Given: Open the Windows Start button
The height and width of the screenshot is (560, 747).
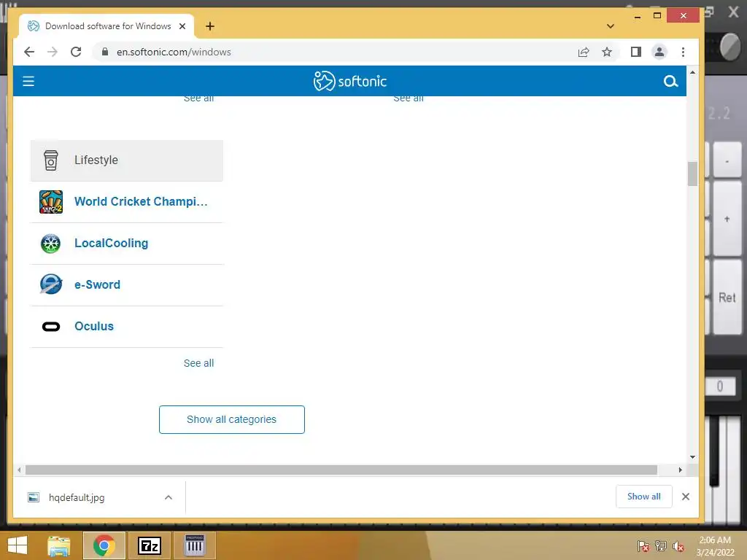Looking at the screenshot, I should coord(18,545).
